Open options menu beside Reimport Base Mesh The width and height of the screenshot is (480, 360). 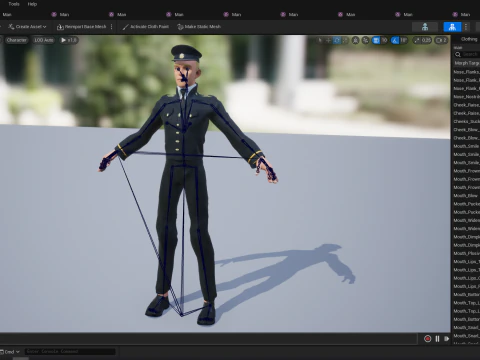pyautogui.click(x=112, y=27)
